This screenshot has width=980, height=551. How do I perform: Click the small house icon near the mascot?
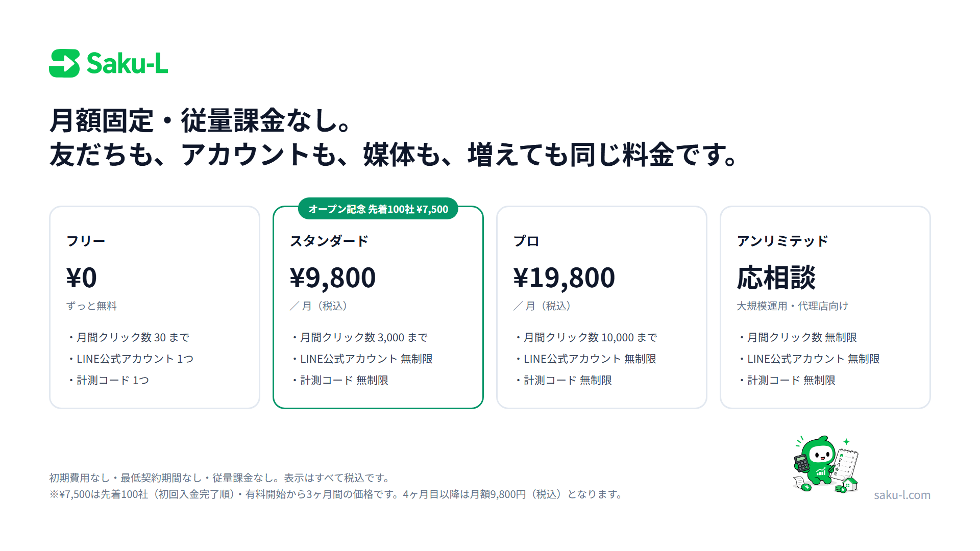pyautogui.click(x=850, y=484)
